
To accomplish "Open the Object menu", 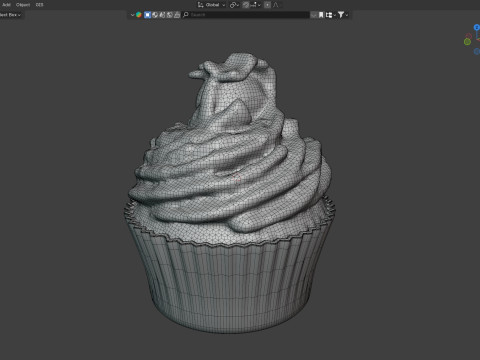I will click(x=23, y=5).
